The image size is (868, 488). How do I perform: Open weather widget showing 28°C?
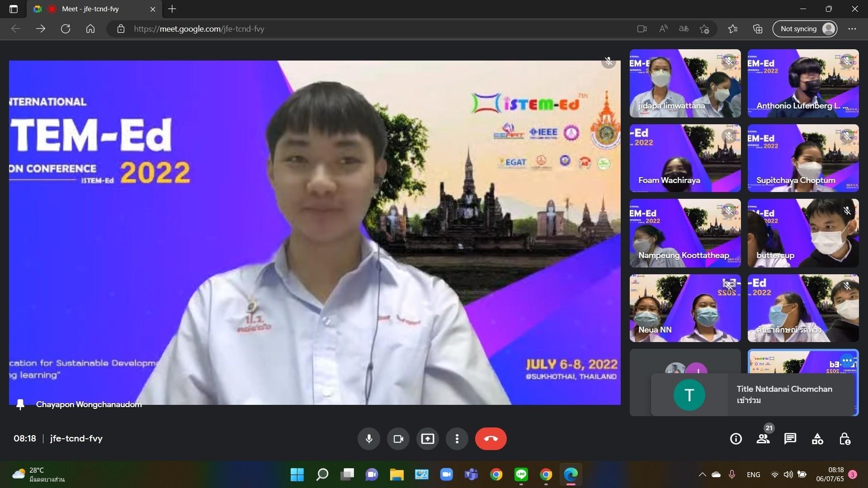pos(38,474)
